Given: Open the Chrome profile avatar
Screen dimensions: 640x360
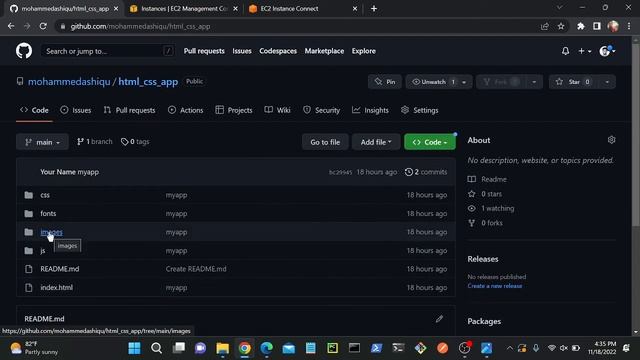Looking at the screenshot, I should click(x=613, y=26).
